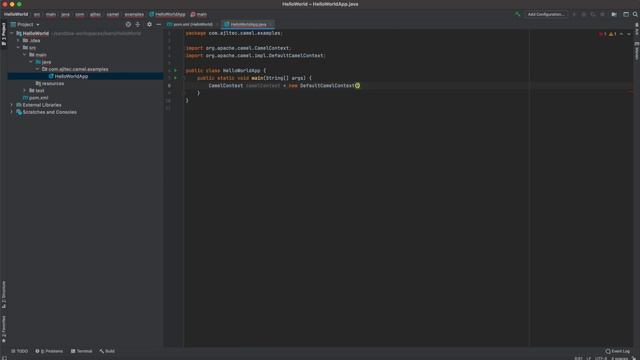
Task: Collapse the src folder
Action: click(x=18, y=48)
